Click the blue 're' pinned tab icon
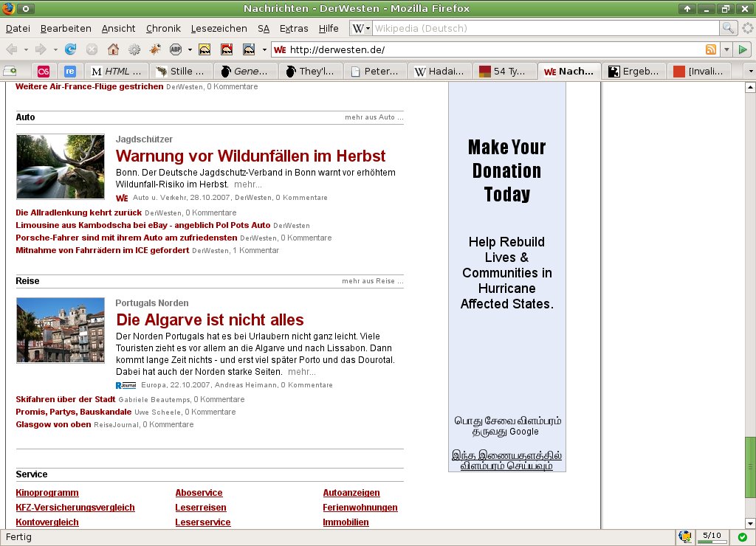The height and width of the screenshot is (546, 756). pyautogui.click(x=70, y=72)
